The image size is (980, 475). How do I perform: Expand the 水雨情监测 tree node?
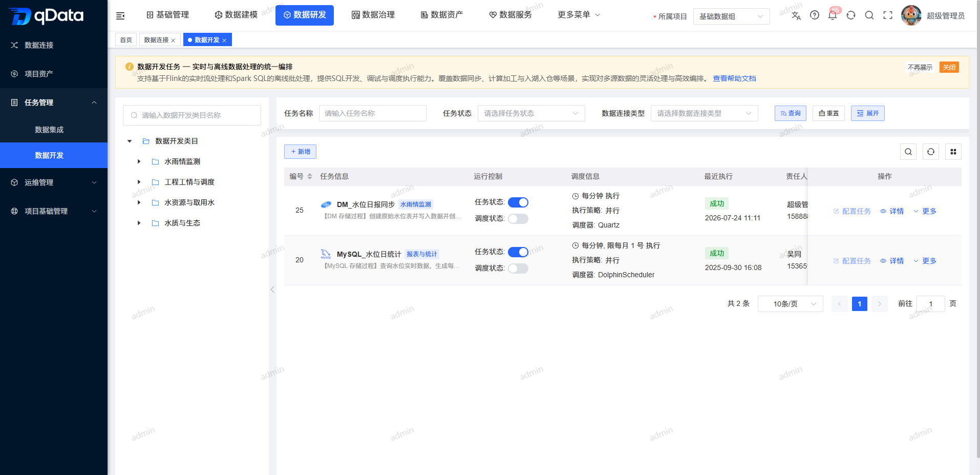tap(139, 161)
